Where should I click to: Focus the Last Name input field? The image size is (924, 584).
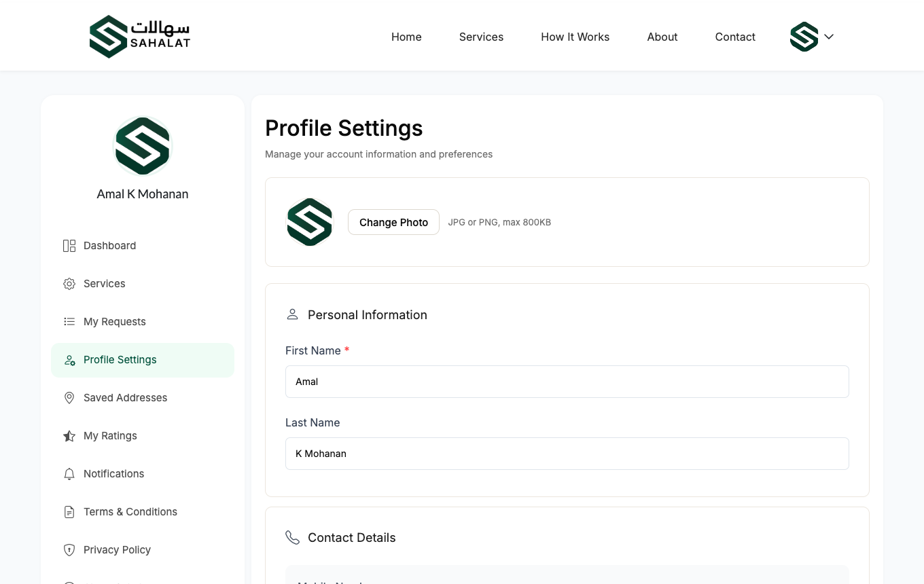pyautogui.click(x=567, y=454)
